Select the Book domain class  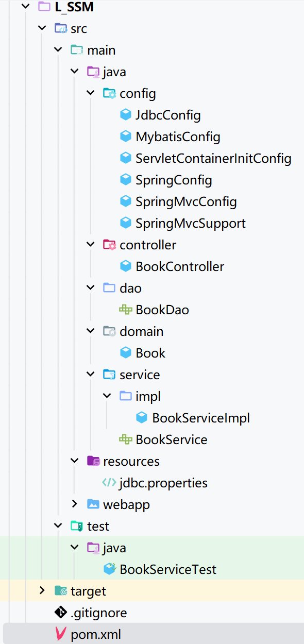pos(150,352)
